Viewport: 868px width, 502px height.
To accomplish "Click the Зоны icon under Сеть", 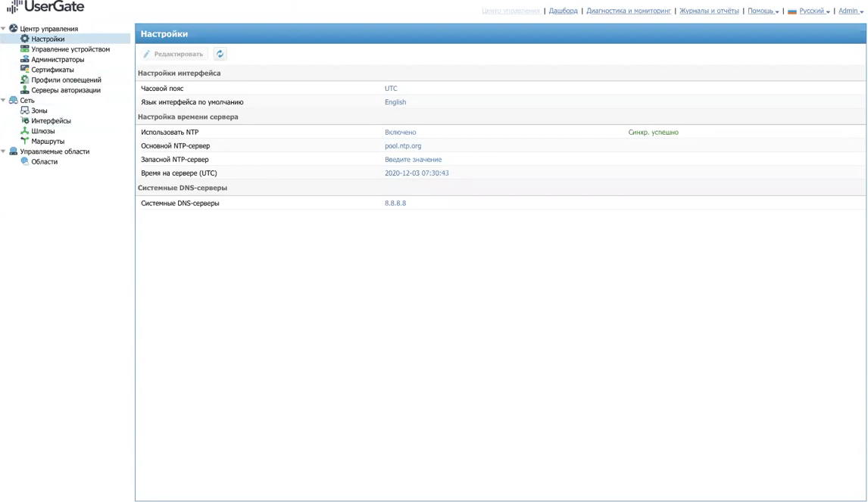I will 24,110.
